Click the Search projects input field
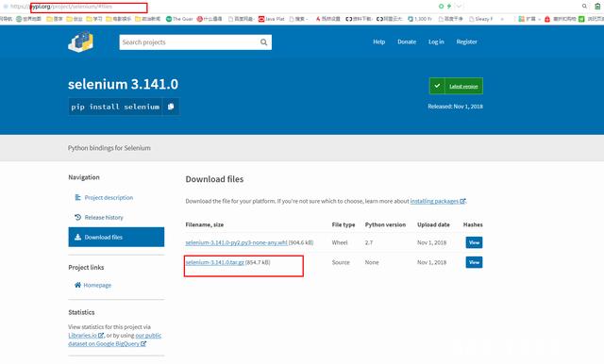The height and width of the screenshot is (364, 604). click(x=189, y=42)
